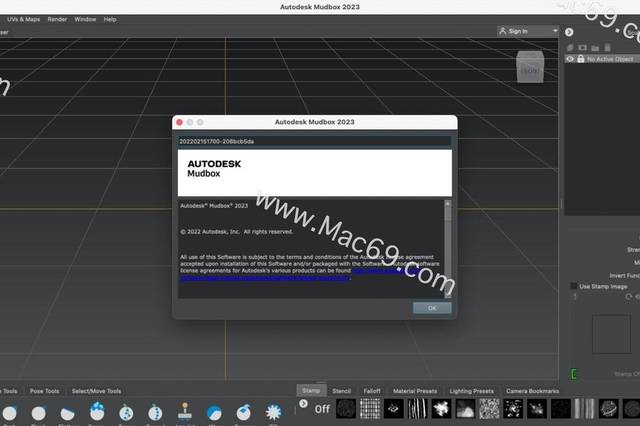Select the Scrape sculpt tool

(244, 413)
